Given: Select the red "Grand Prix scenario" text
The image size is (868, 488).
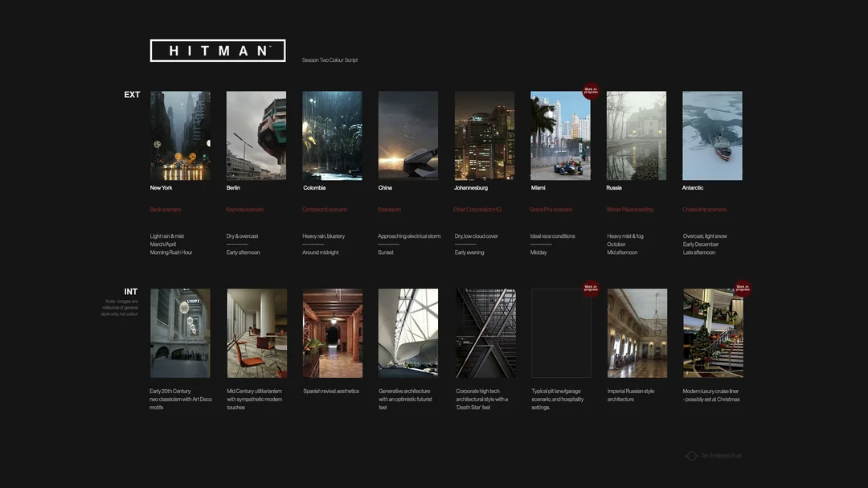Looking at the screenshot, I should (551, 209).
